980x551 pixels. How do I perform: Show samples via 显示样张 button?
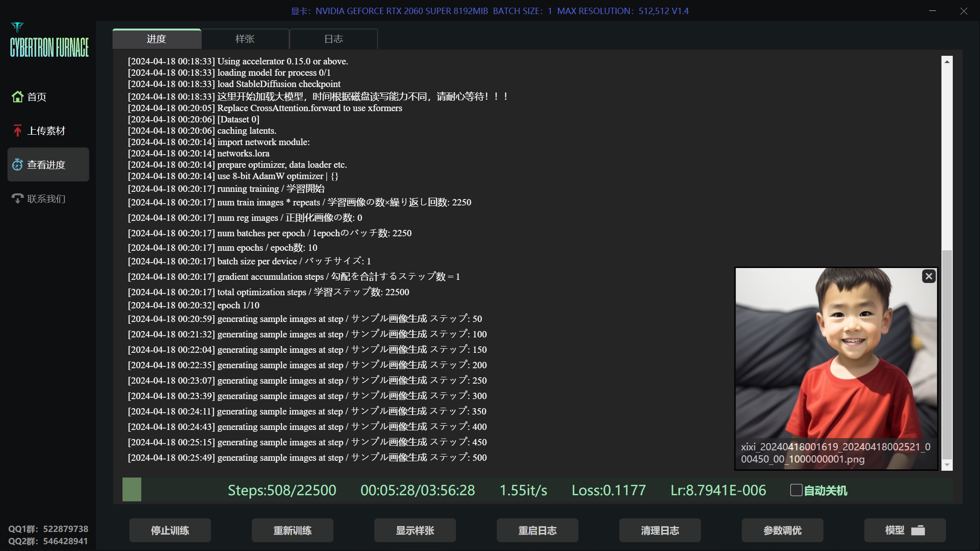415,530
